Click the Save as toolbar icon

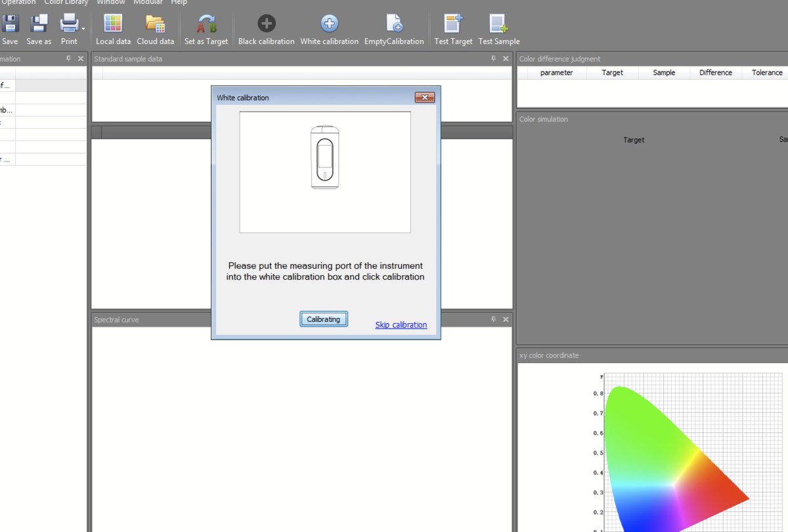(39, 25)
